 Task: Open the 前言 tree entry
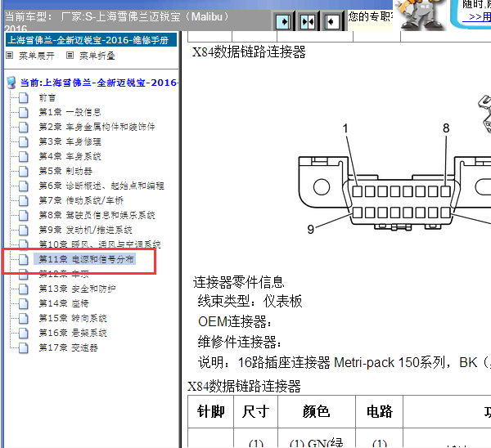(x=47, y=97)
